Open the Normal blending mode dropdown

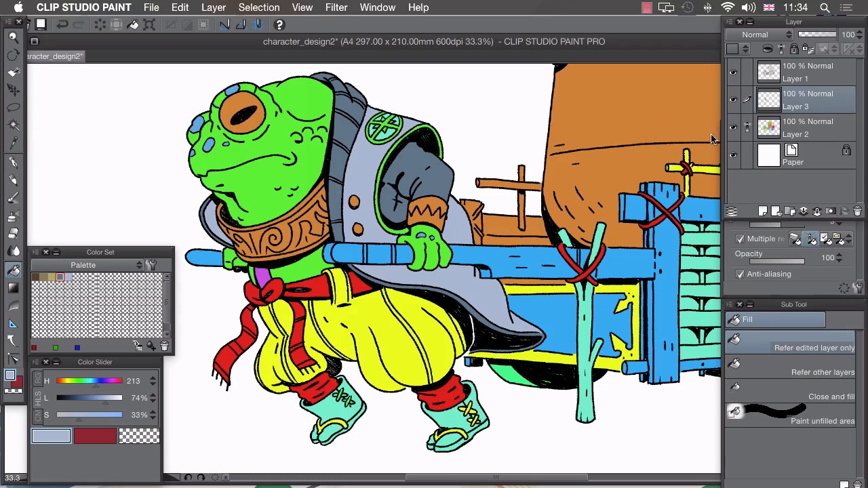(759, 35)
